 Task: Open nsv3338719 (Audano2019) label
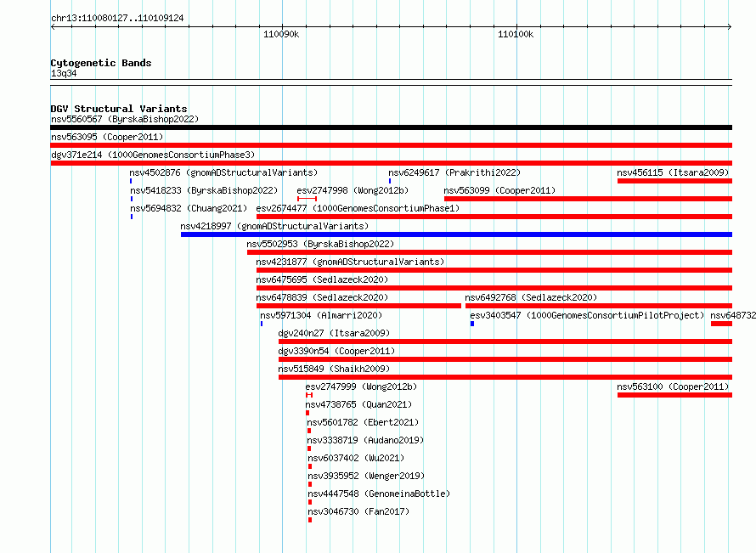coord(365,440)
